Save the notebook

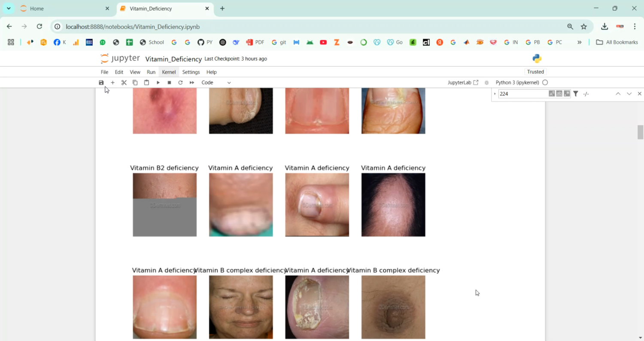coord(101,82)
